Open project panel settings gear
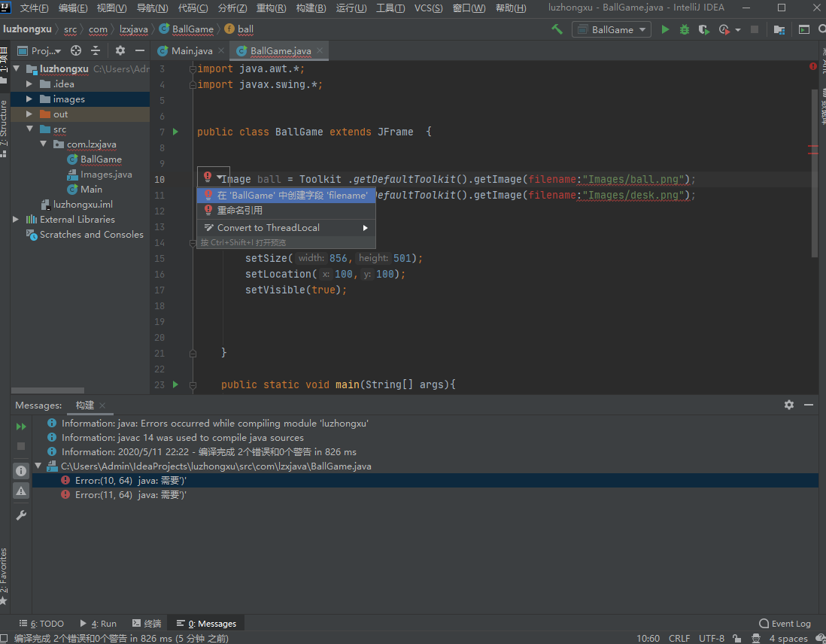 [x=120, y=50]
